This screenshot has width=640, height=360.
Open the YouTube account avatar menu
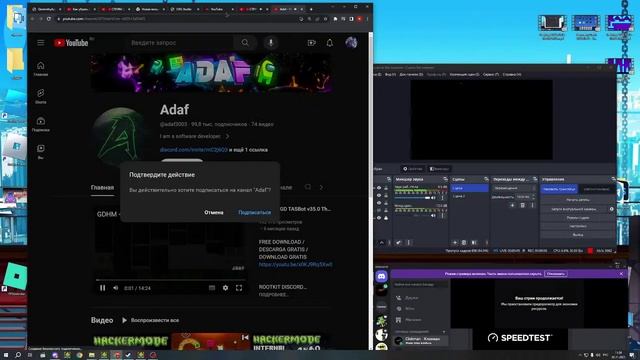click(351, 42)
